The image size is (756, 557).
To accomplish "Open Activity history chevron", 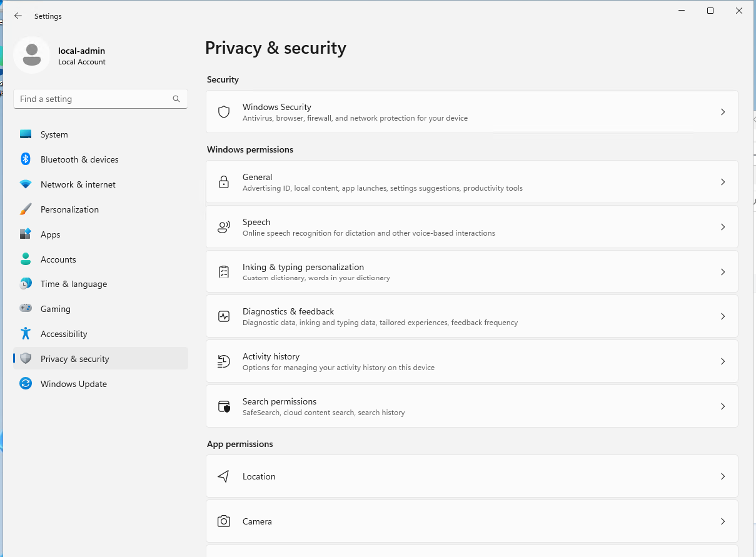I will click(723, 361).
